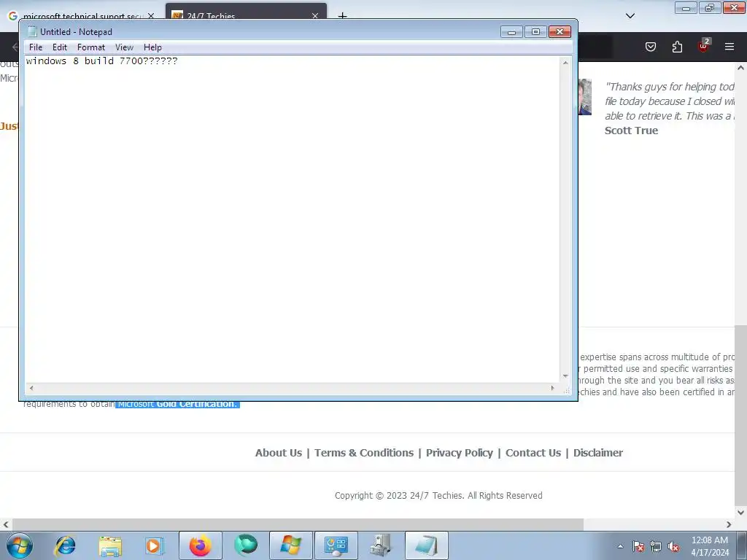The image size is (747, 560).
Task: Minimize the Firefox window
Action: point(686,7)
